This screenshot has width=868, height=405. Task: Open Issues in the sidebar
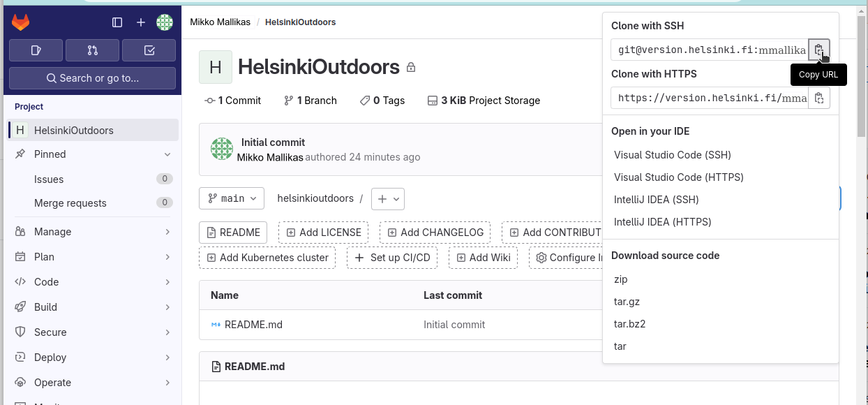(x=93, y=179)
